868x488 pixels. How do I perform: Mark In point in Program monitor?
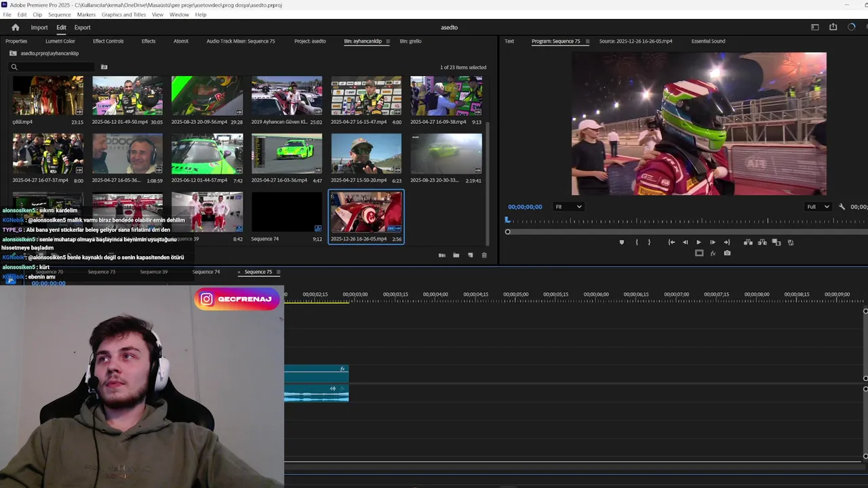tap(636, 242)
